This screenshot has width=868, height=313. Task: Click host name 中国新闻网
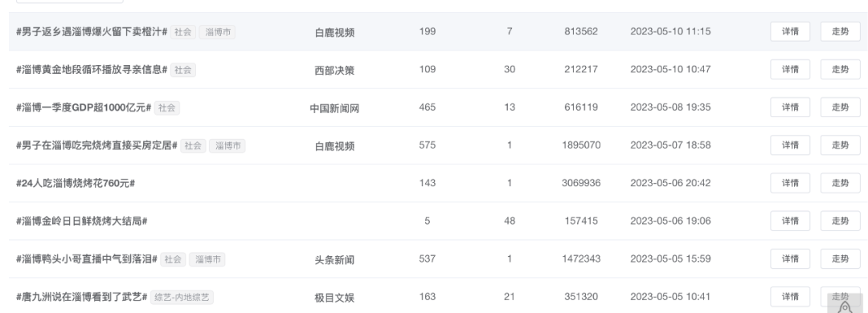tap(334, 108)
